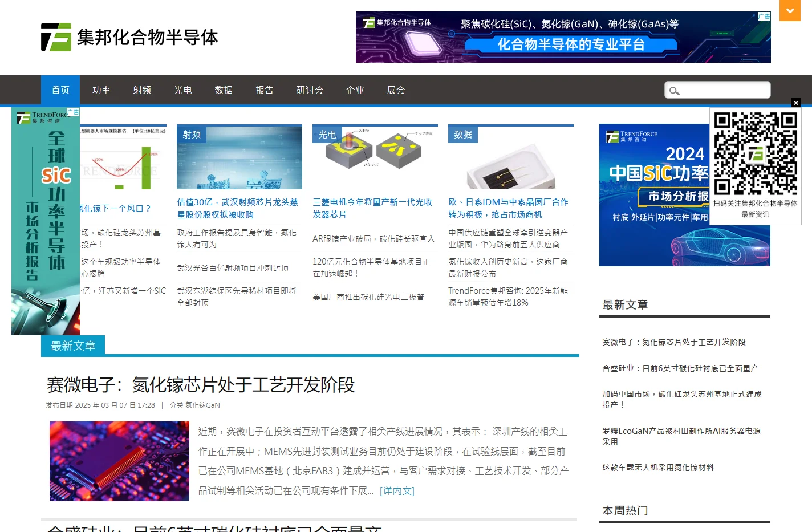Open the 射频 nav tab
Viewport: 812px width, 532px height.
142,90
